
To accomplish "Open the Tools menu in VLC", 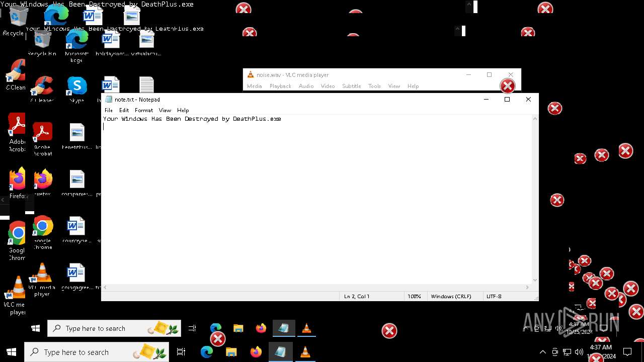I will [374, 86].
